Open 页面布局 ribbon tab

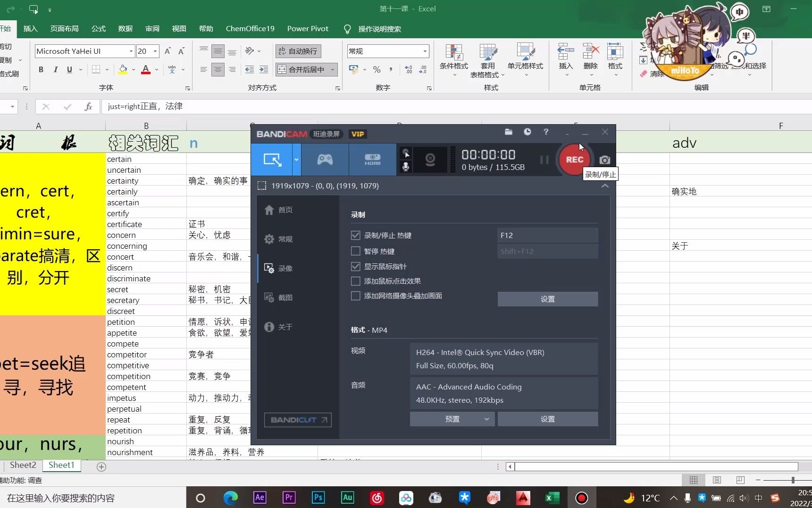pyautogui.click(x=65, y=29)
